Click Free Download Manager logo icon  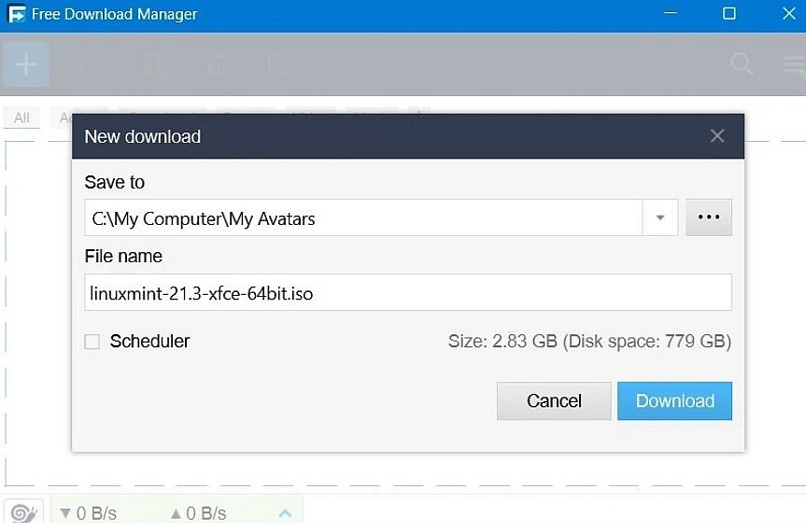tap(16, 15)
